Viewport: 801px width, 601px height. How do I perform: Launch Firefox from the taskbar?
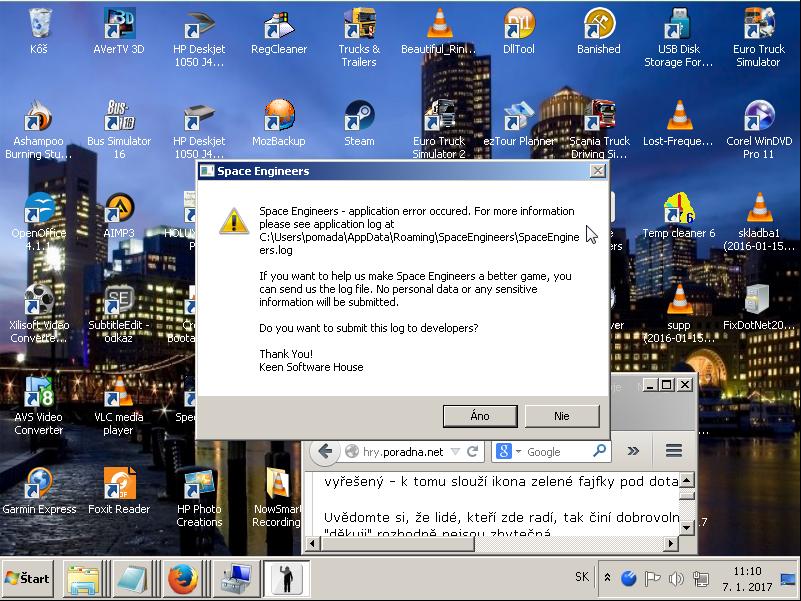181,578
